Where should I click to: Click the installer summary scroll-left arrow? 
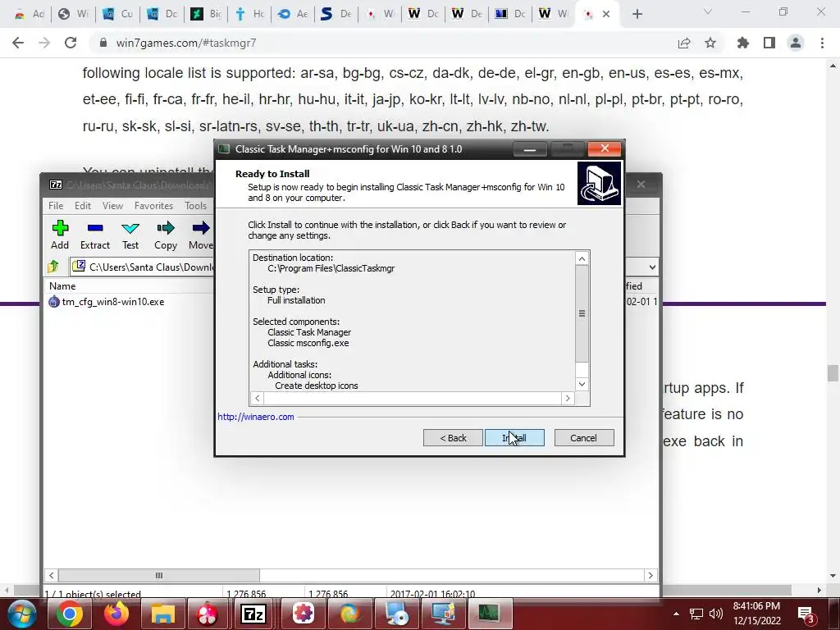[257, 398]
